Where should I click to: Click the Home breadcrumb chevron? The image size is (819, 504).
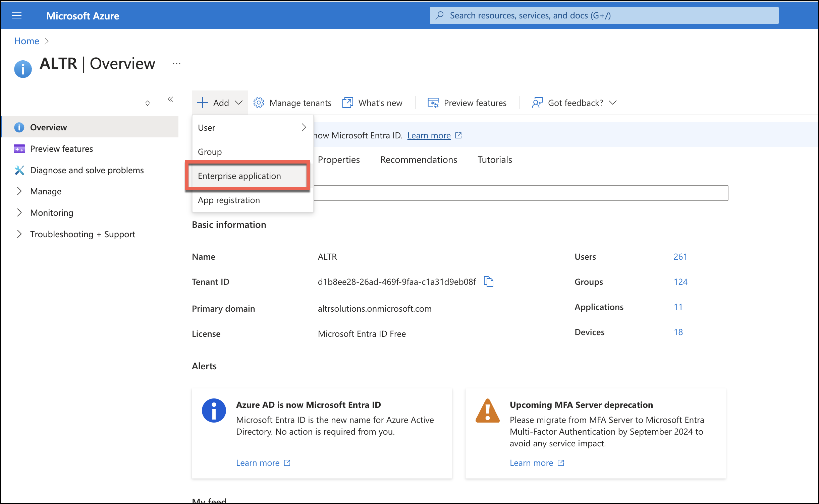[47, 41]
